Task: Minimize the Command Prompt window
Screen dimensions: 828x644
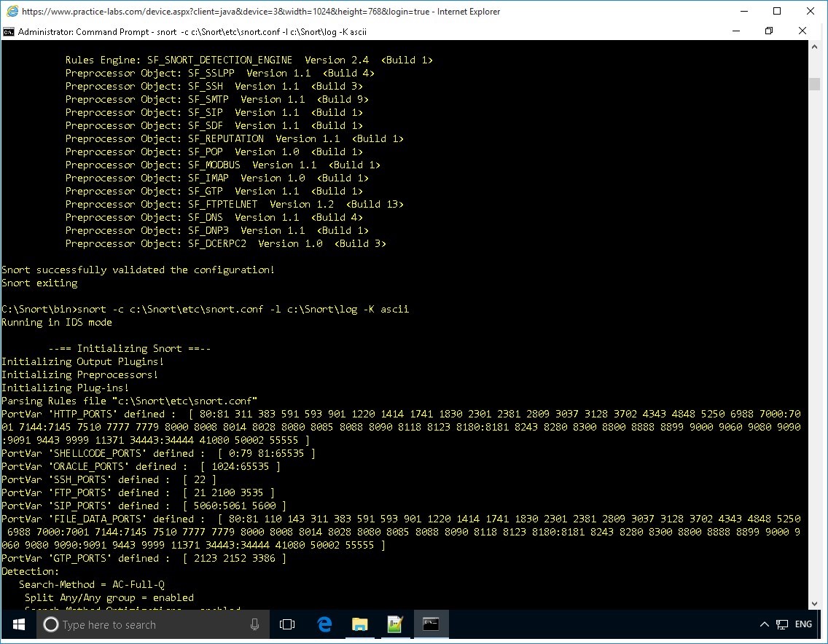Action: tap(735, 31)
